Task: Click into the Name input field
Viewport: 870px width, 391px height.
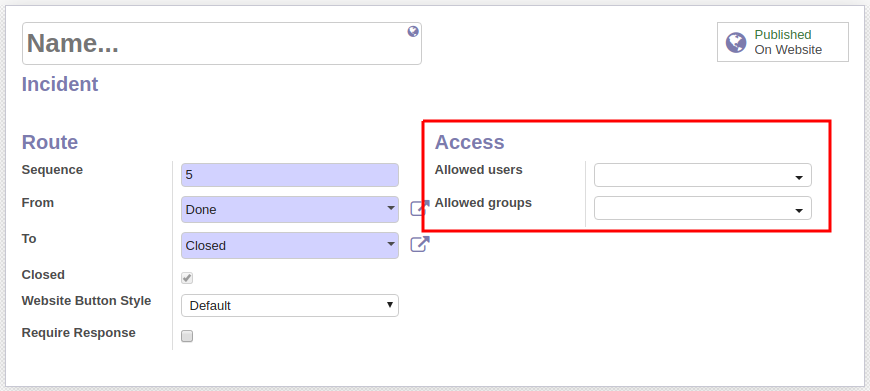Action: point(221,43)
